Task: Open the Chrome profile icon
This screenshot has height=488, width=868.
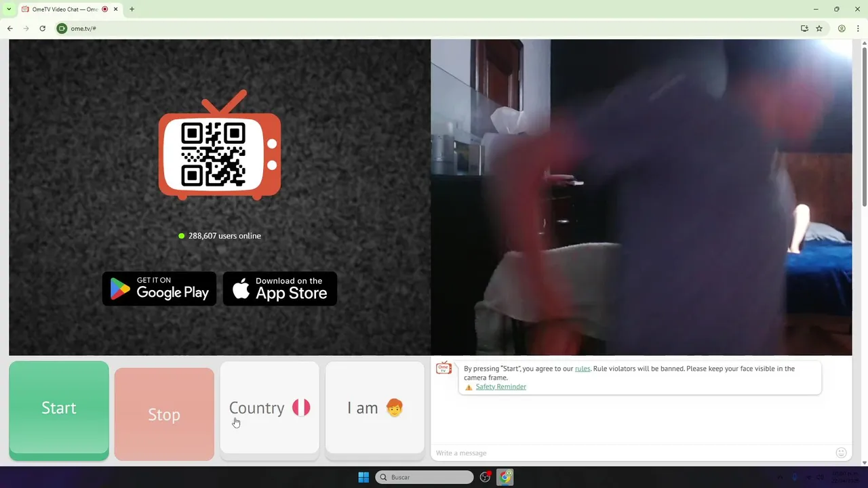Action: coord(842,28)
